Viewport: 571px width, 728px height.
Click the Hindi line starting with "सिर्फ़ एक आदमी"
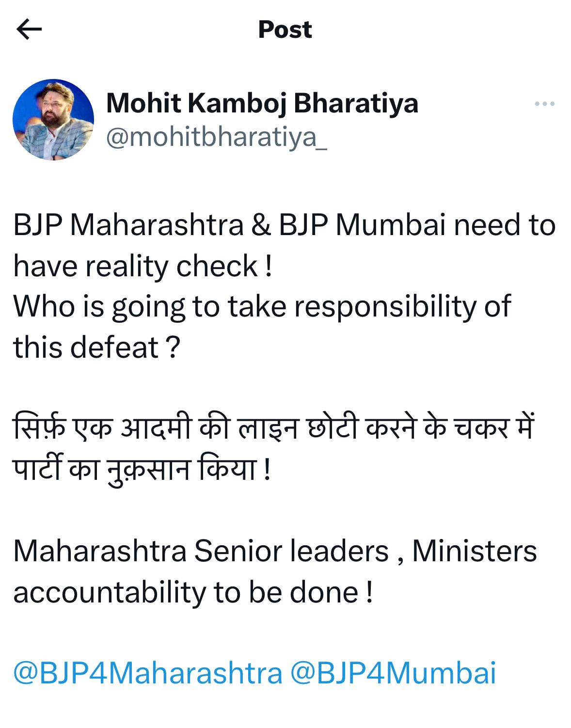pos(273,428)
